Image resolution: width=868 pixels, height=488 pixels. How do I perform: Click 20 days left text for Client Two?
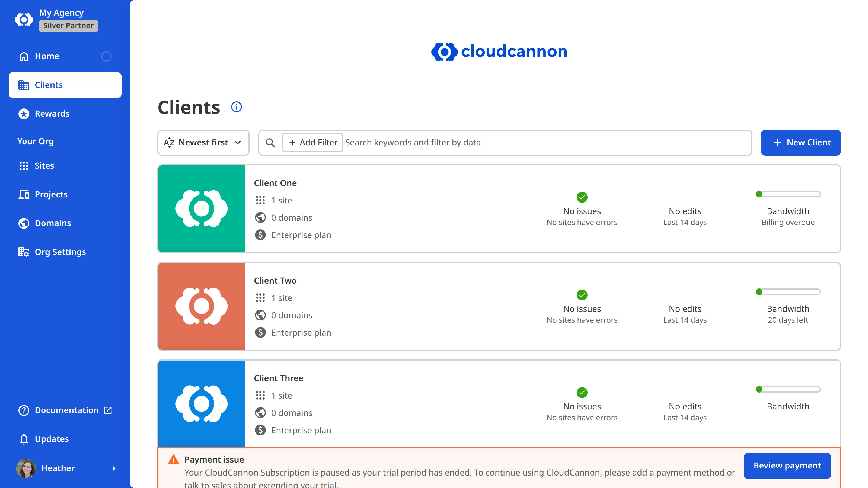click(x=788, y=320)
